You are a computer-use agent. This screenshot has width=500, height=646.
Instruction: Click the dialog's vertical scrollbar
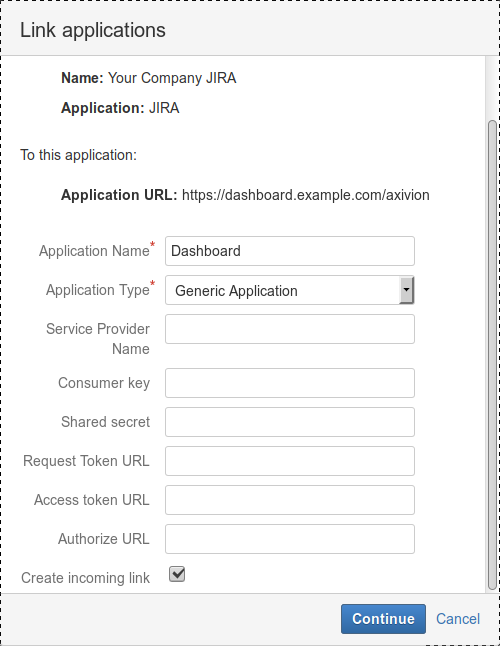point(492,355)
